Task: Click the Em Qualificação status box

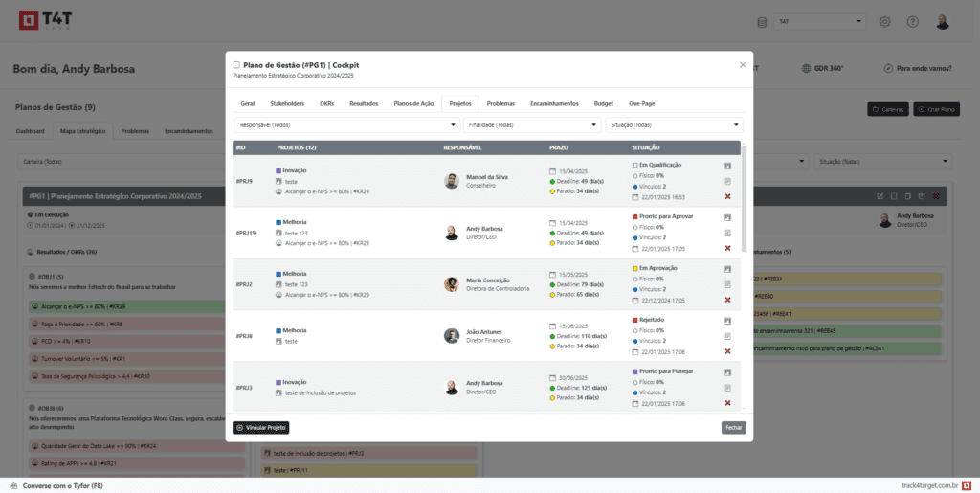Action: (x=635, y=165)
